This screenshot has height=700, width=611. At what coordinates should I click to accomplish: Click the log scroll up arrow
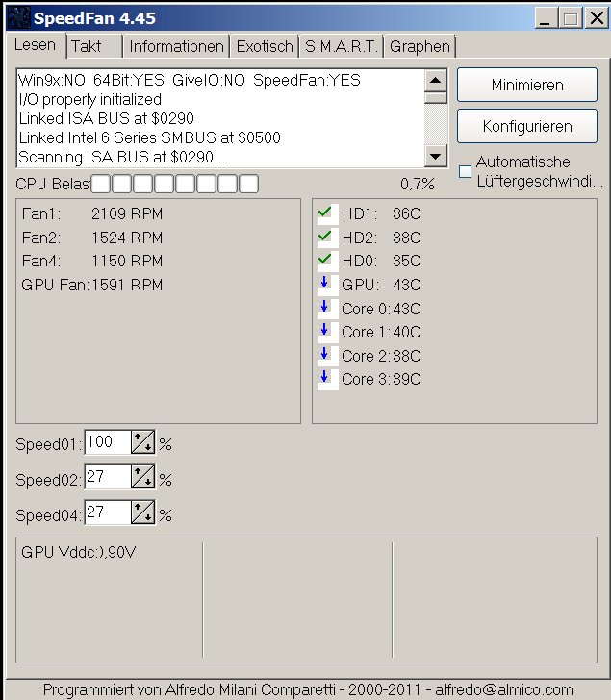click(436, 81)
